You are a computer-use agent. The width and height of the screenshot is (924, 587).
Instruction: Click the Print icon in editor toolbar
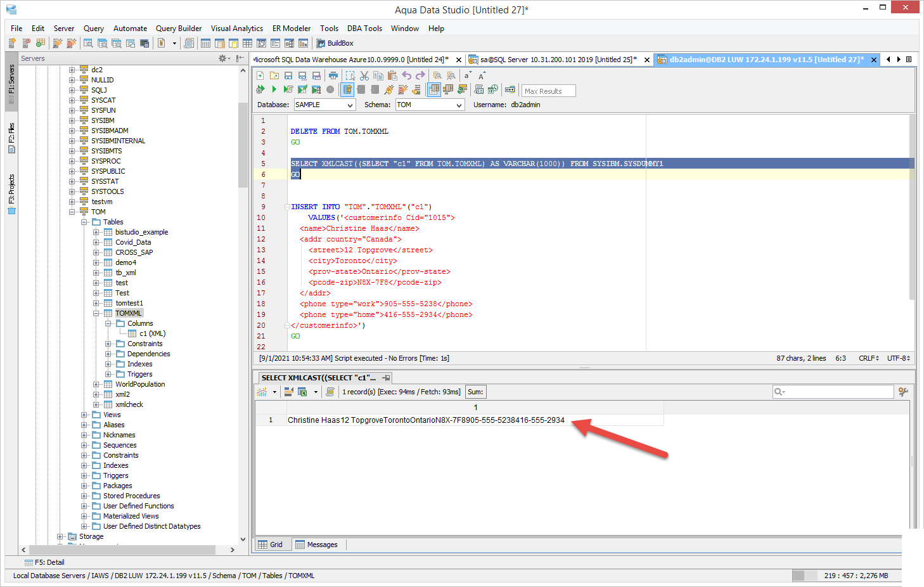coord(333,75)
